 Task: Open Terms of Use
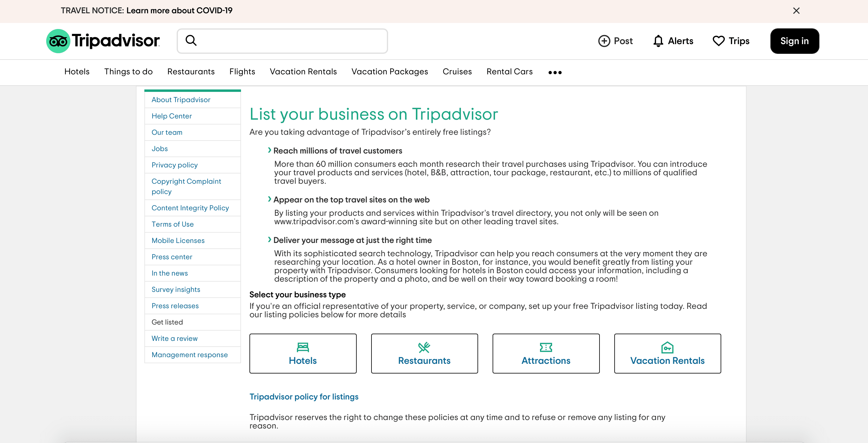[x=172, y=224]
